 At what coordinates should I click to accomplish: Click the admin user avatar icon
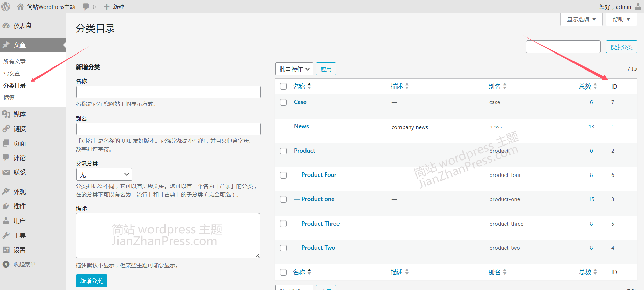point(638,7)
